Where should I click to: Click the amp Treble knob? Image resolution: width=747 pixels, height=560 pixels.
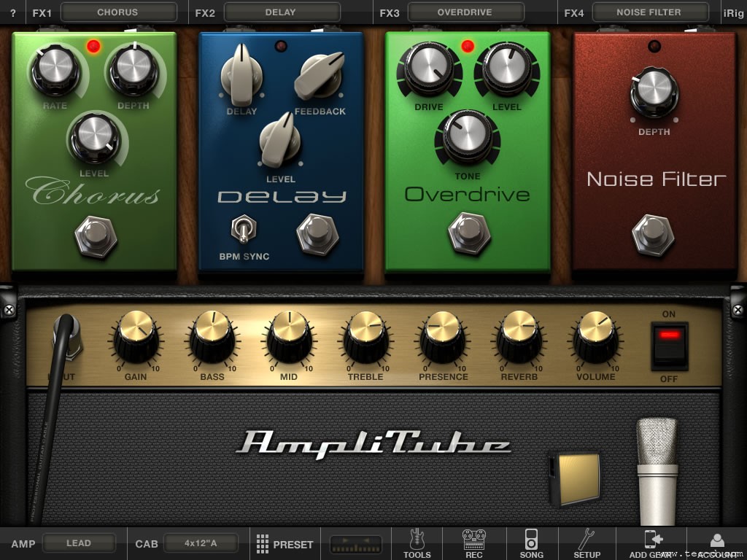coord(366,337)
